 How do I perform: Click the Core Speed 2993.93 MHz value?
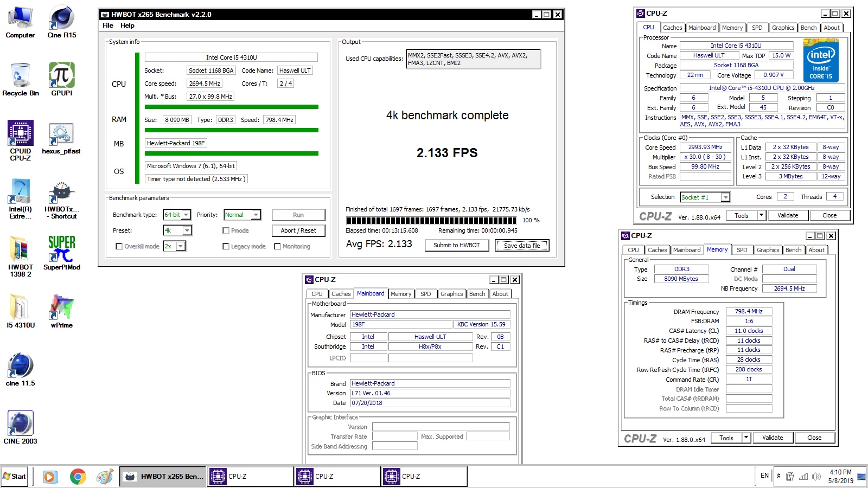click(705, 147)
